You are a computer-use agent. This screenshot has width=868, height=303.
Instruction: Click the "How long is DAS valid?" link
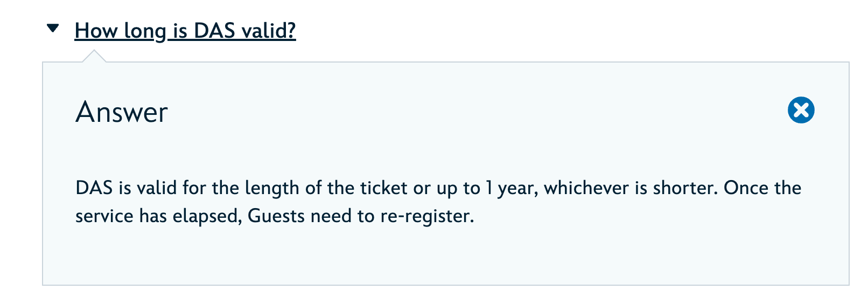tap(185, 31)
